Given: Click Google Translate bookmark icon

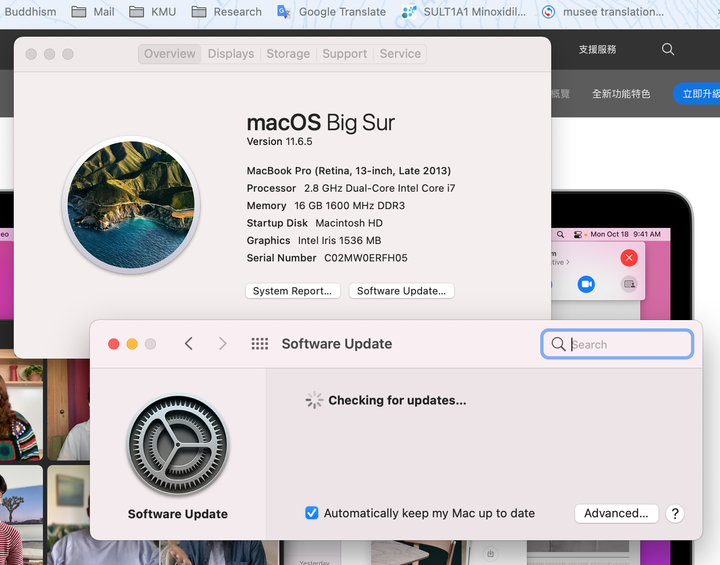Looking at the screenshot, I should coord(284,12).
